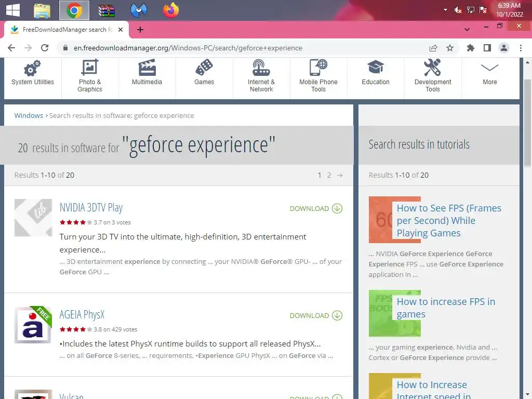Screen dimensions: 532x399
Task: Bookmark this page with star icon
Action: pos(450,48)
